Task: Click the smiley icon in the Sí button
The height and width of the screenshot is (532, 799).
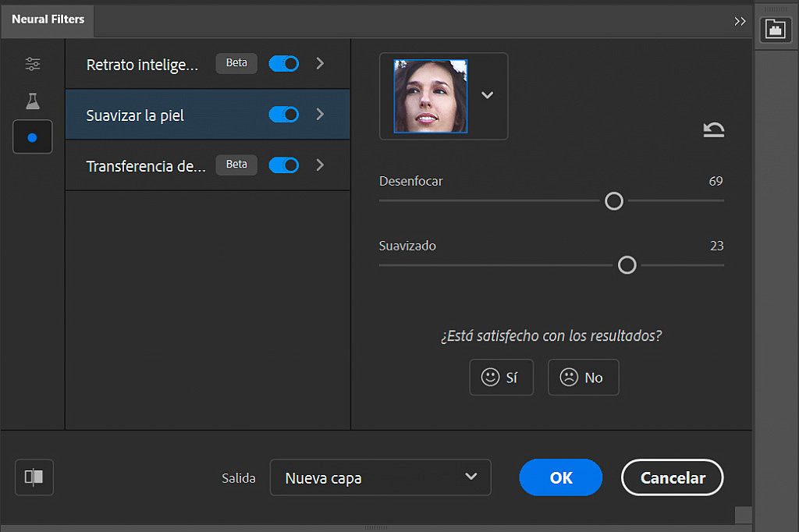Action: click(x=491, y=377)
